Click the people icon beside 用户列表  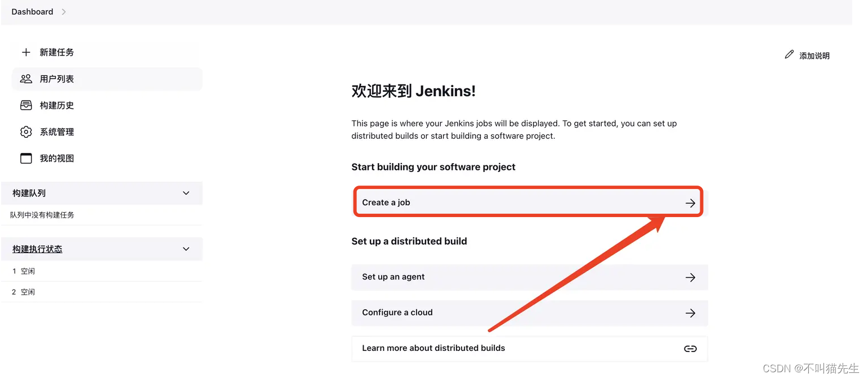(x=26, y=79)
